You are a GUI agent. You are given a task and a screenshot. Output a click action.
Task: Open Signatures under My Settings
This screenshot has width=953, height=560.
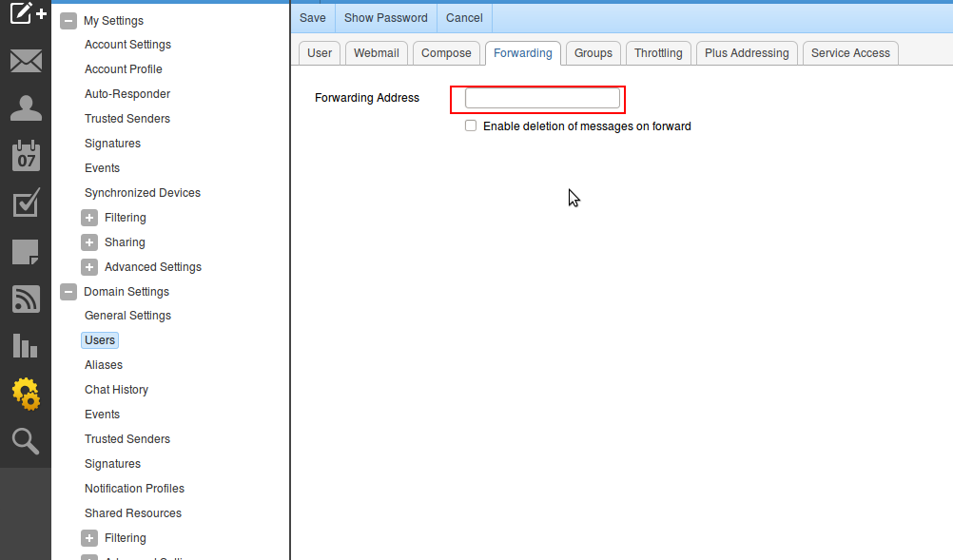(112, 144)
